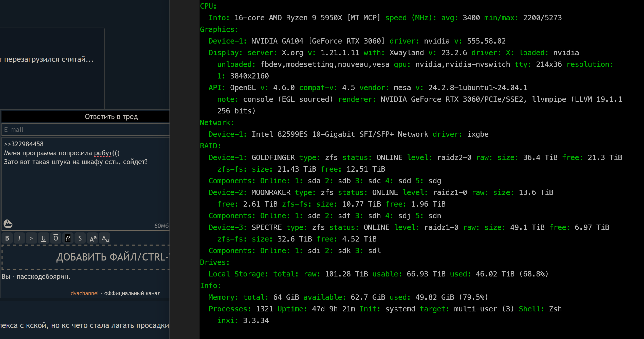Select inxi version 3.3.34
This screenshot has height=339, width=644.
click(256, 321)
